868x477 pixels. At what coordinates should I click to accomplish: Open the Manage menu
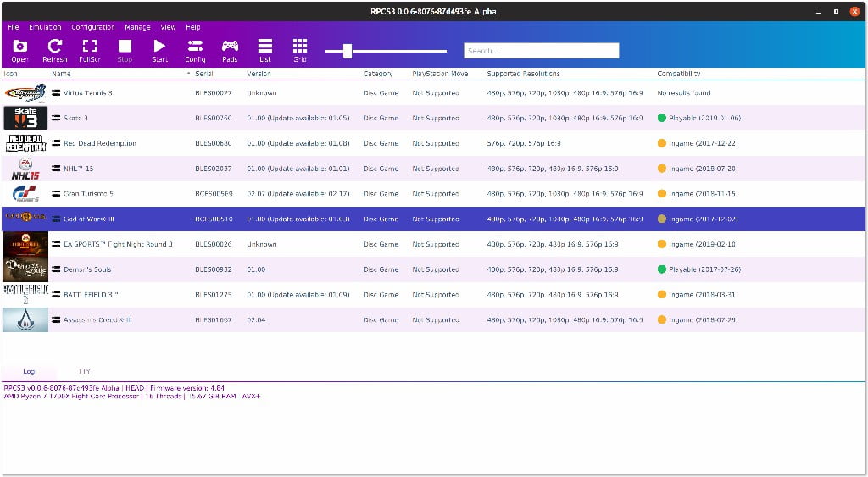pyautogui.click(x=137, y=27)
